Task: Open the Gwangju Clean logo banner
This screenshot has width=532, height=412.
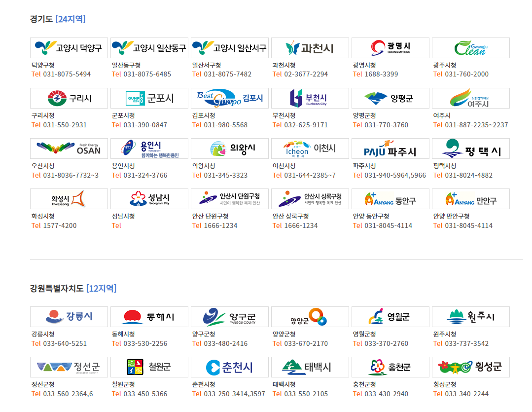Action: 471,48
